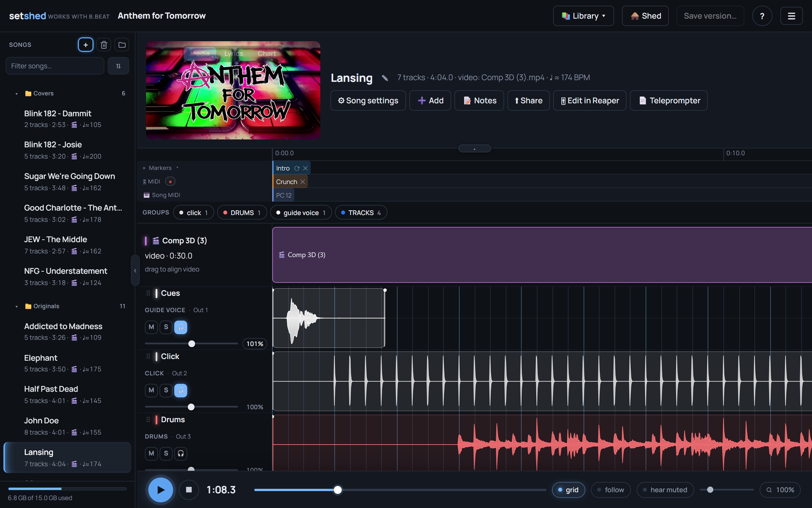Open the hamburger menu in the header
Viewport: 812px width, 508px height.
tap(791, 16)
